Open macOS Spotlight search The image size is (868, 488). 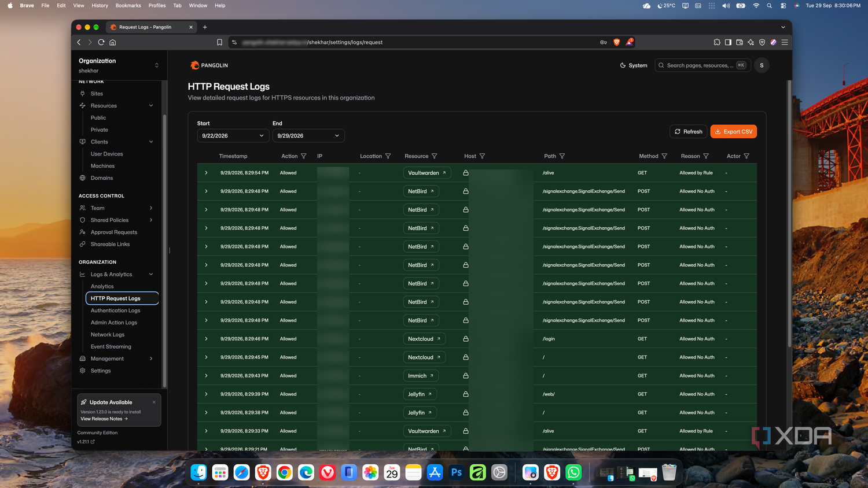pos(769,6)
